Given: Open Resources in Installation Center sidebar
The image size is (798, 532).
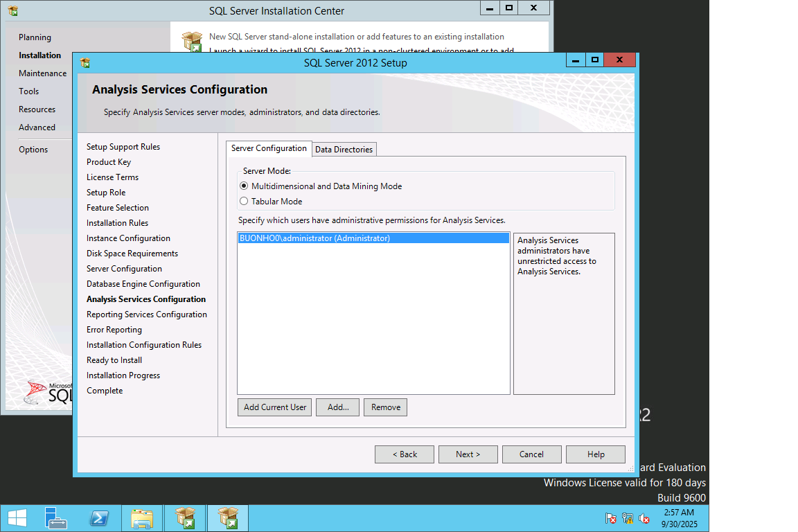Looking at the screenshot, I should point(37,109).
